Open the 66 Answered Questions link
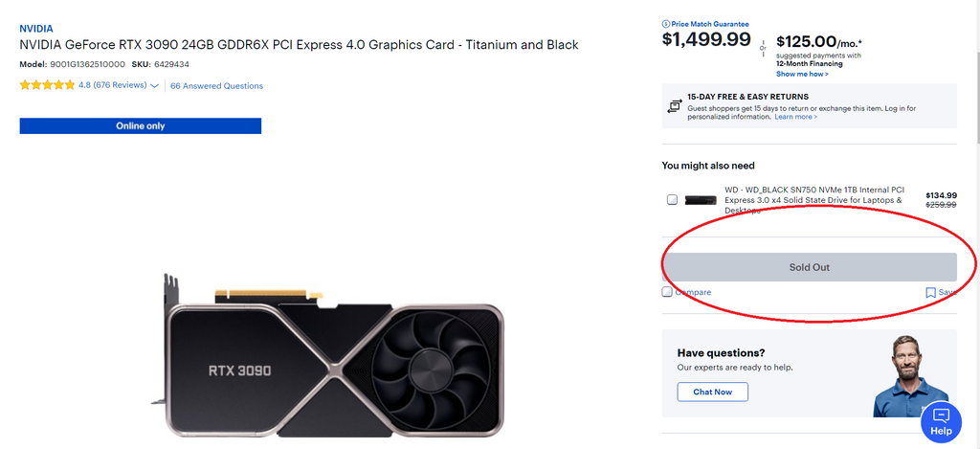The width and height of the screenshot is (980, 449). tap(216, 86)
